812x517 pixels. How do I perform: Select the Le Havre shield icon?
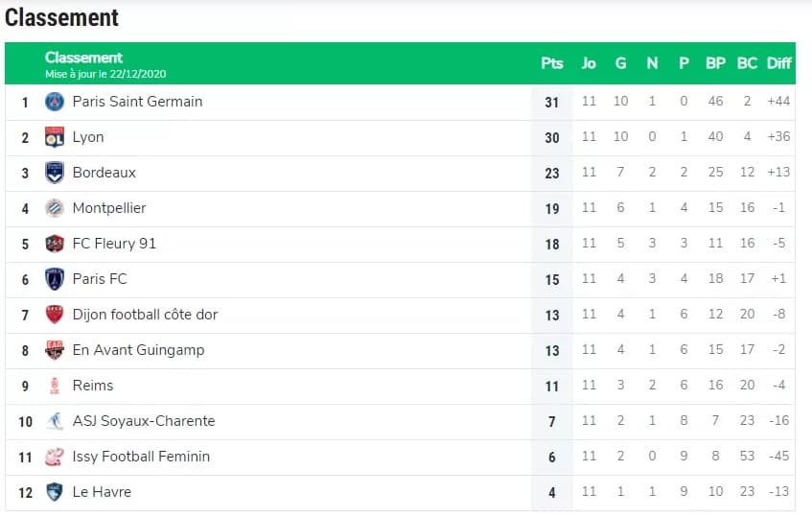[55, 492]
